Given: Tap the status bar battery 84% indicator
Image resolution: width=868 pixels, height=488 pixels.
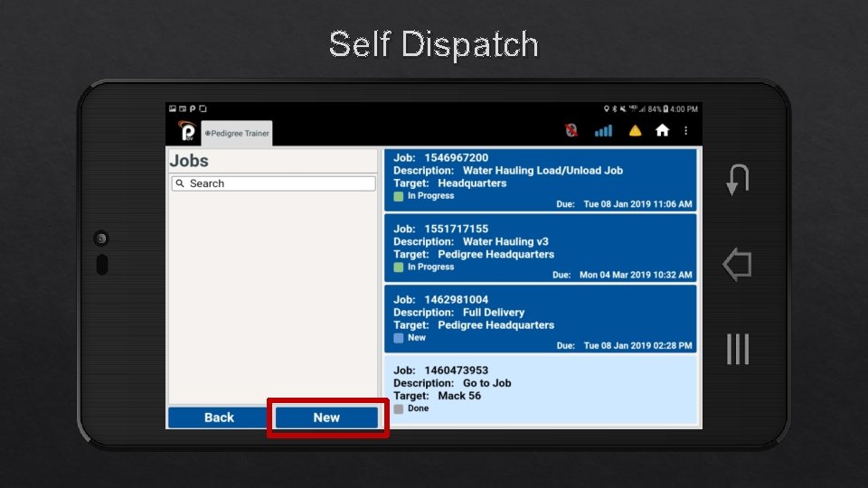Looking at the screenshot, I should [657, 109].
